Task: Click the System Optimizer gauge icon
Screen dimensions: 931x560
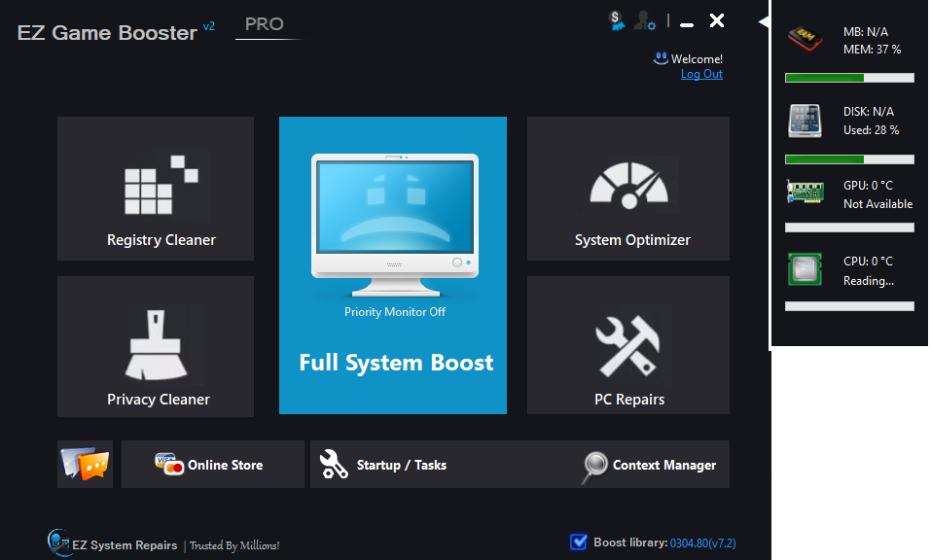Action: 628,185
